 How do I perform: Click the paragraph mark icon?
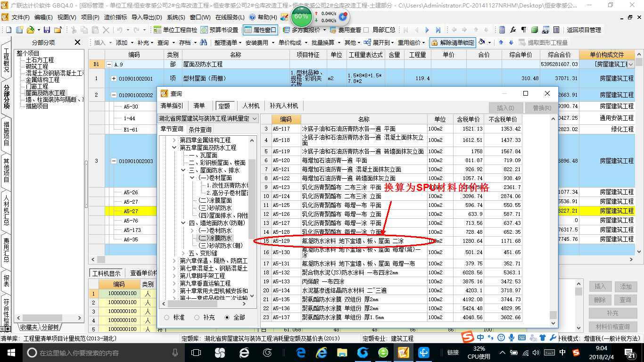[x=523, y=30]
